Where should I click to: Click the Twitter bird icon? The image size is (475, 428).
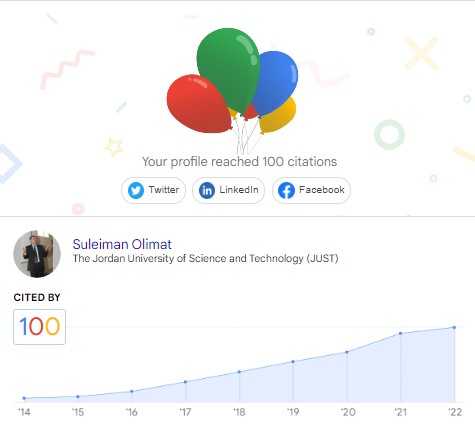[136, 190]
